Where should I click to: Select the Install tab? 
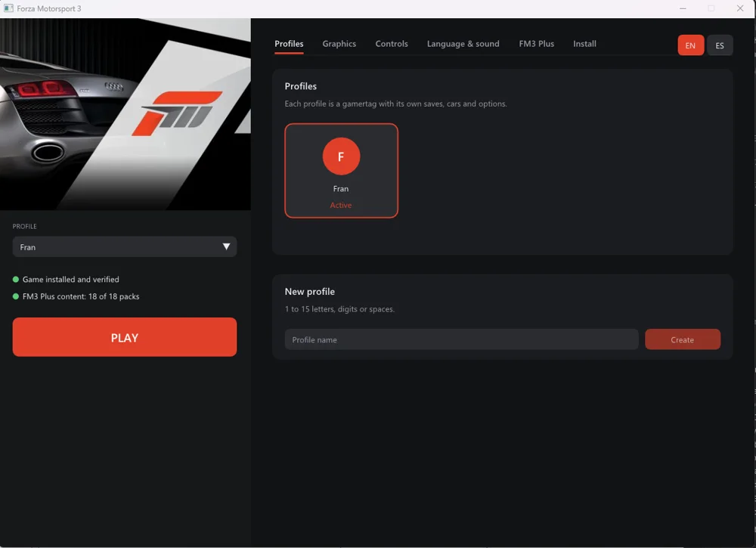pyautogui.click(x=584, y=44)
